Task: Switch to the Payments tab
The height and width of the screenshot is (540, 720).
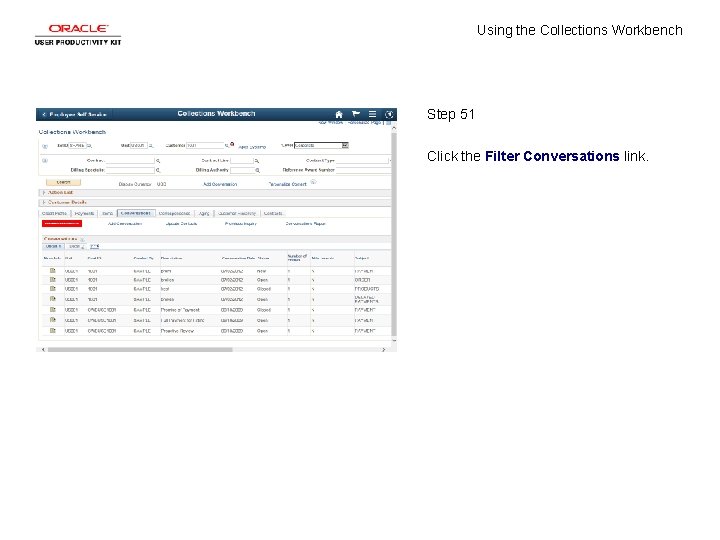Action: [x=84, y=214]
